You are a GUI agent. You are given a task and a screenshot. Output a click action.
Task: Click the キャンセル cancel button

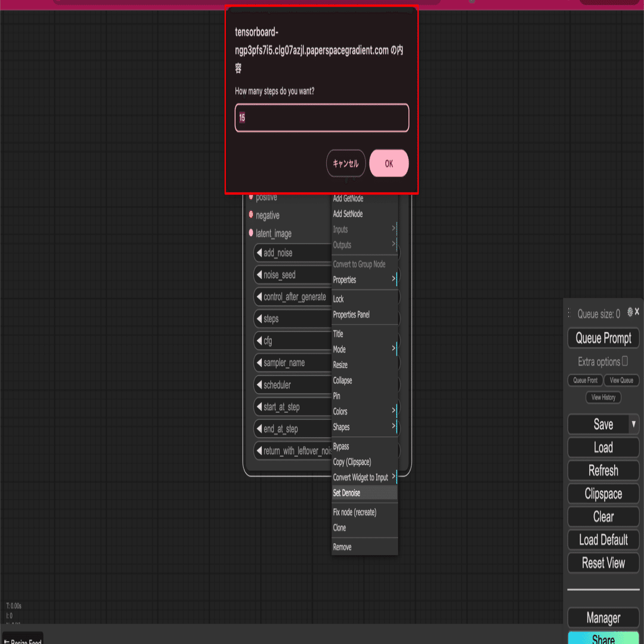(345, 163)
